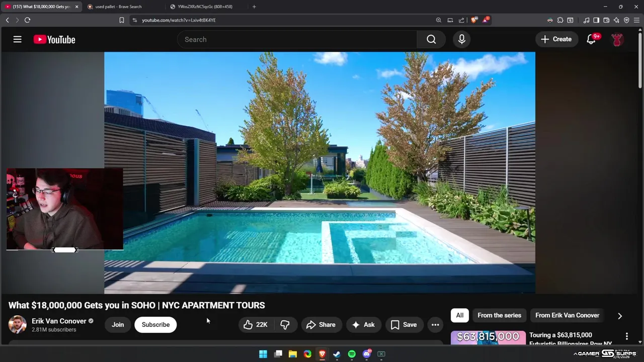Open Discord from the taskbar
The width and height of the screenshot is (644, 362).
click(x=367, y=354)
